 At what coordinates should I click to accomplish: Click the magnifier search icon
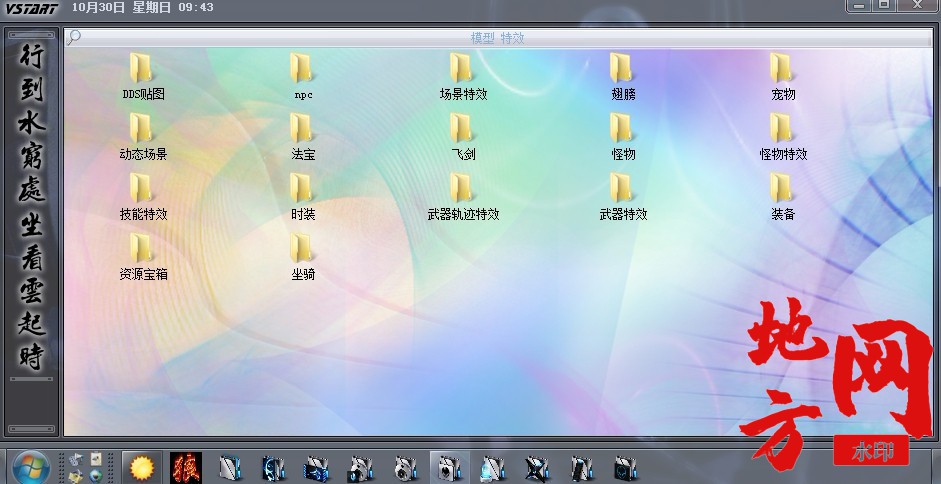coord(73,37)
